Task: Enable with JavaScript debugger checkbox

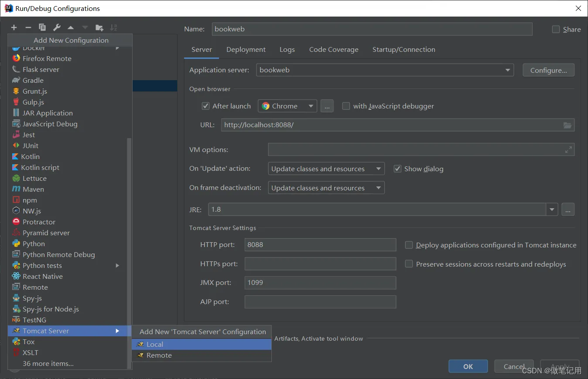Action: (346, 106)
